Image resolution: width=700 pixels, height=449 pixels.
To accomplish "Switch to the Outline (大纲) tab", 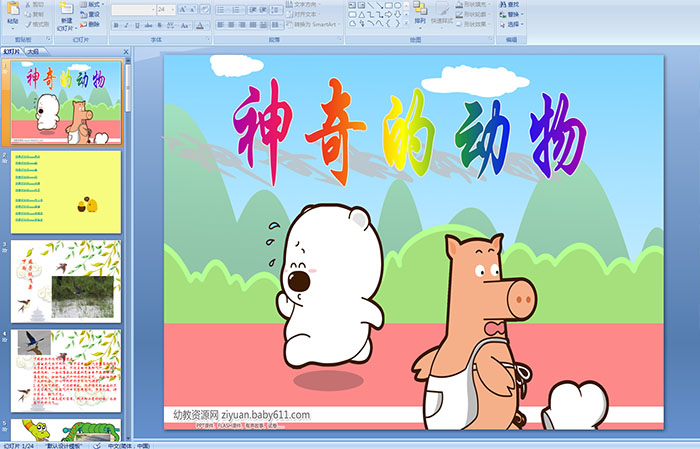I will click(x=33, y=50).
